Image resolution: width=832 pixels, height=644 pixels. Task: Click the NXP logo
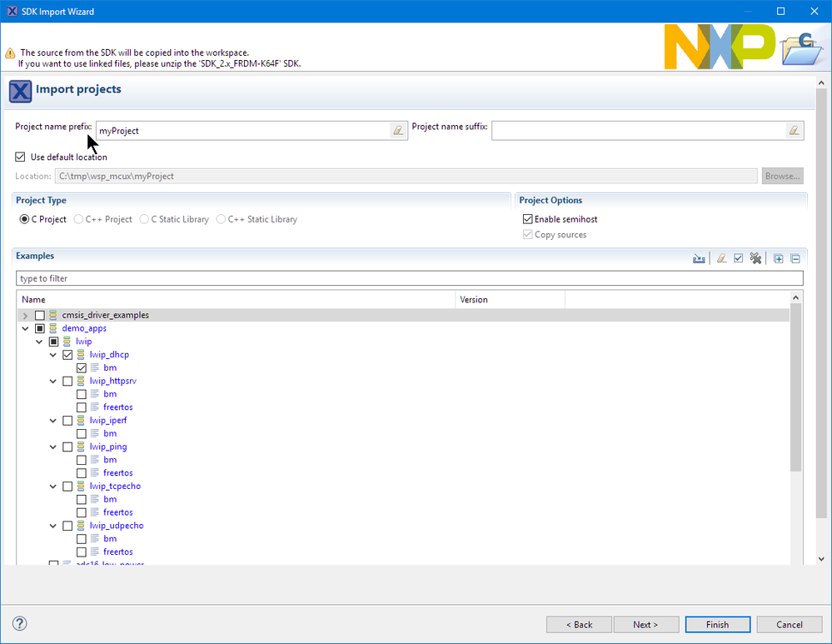[720, 46]
